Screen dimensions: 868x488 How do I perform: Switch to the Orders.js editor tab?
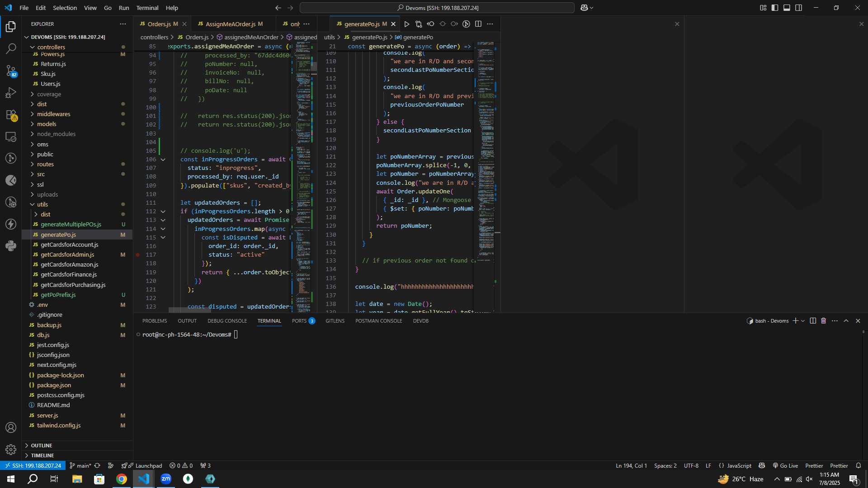159,24
